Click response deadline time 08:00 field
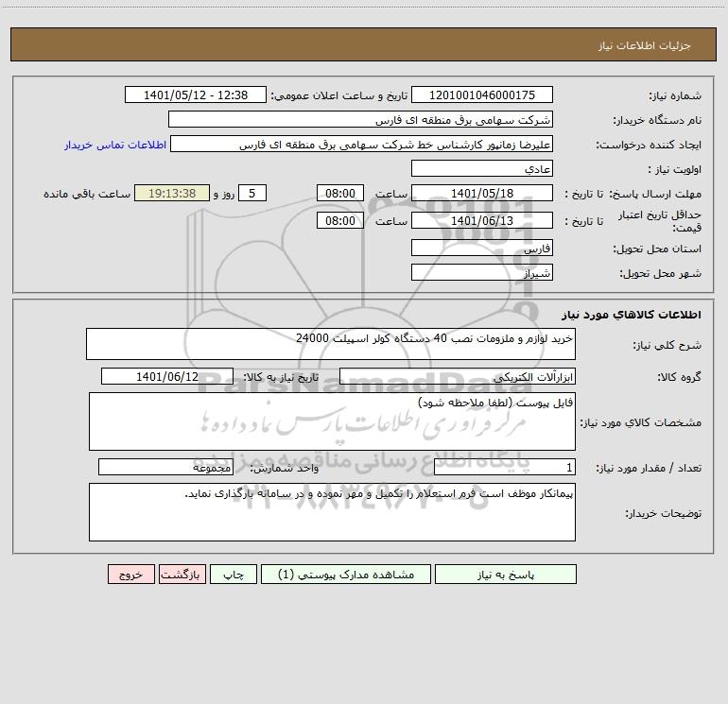The image size is (728, 704). (x=339, y=193)
